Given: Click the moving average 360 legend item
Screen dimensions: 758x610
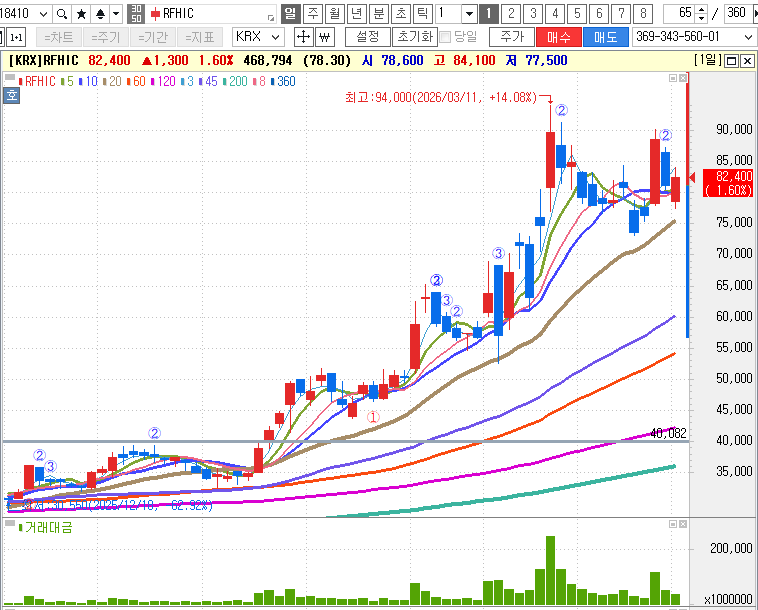Looking at the screenshot, I should click(x=283, y=82).
